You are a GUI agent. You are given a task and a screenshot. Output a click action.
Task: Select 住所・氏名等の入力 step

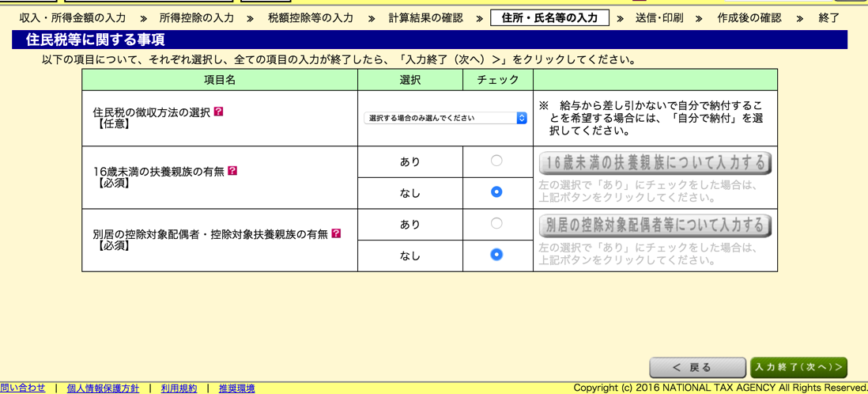tap(549, 18)
